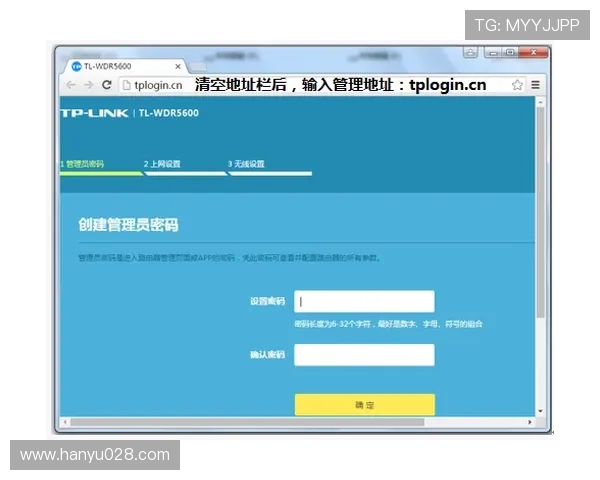Open a new tab button
Image resolution: width=600 pixels, height=480 pixels.
[198, 67]
